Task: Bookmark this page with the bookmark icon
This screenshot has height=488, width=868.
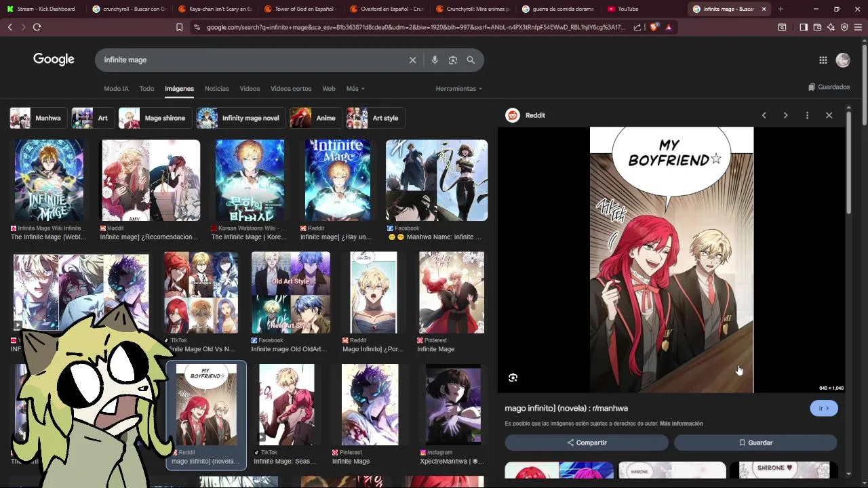Action: 179,27
